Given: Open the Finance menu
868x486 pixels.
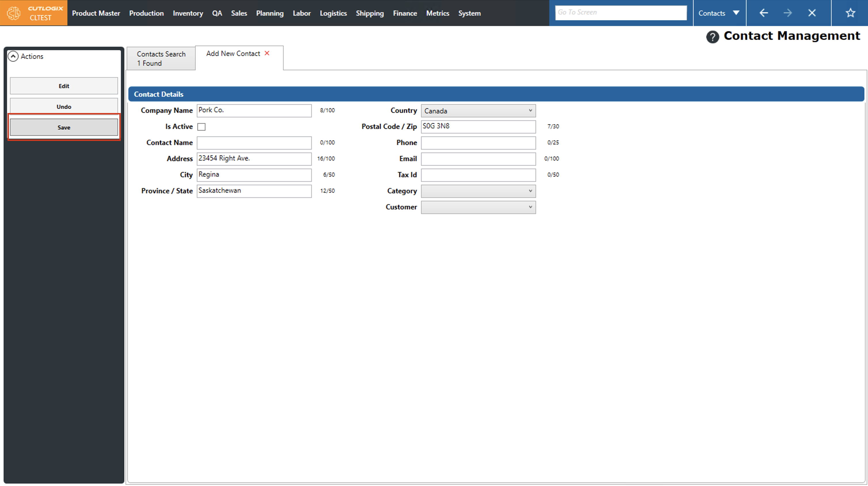Looking at the screenshot, I should (405, 13).
